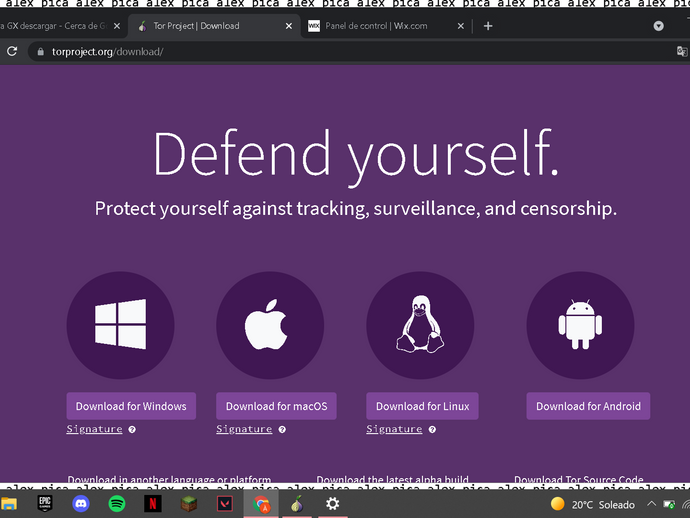This screenshot has width=690, height=518.
Task: Switch to the Tor Project Download tab
Action: coord(214,26)
